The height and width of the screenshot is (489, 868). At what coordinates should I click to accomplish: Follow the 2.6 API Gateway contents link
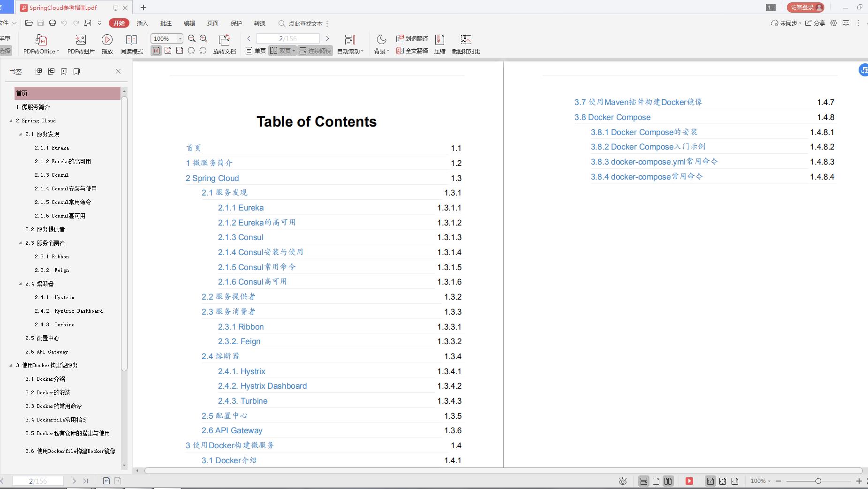pos(232,430)
